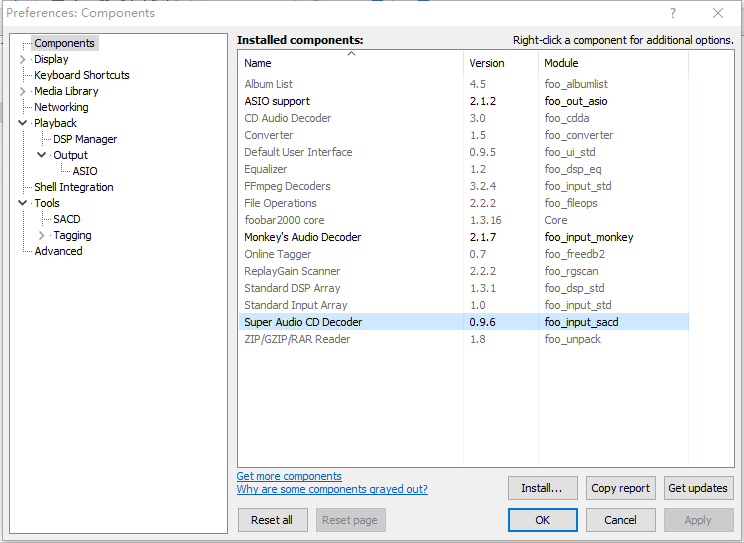Click the Get updates button
The height and width of the screenshot is (543, 744).
[x=698, y=488]
